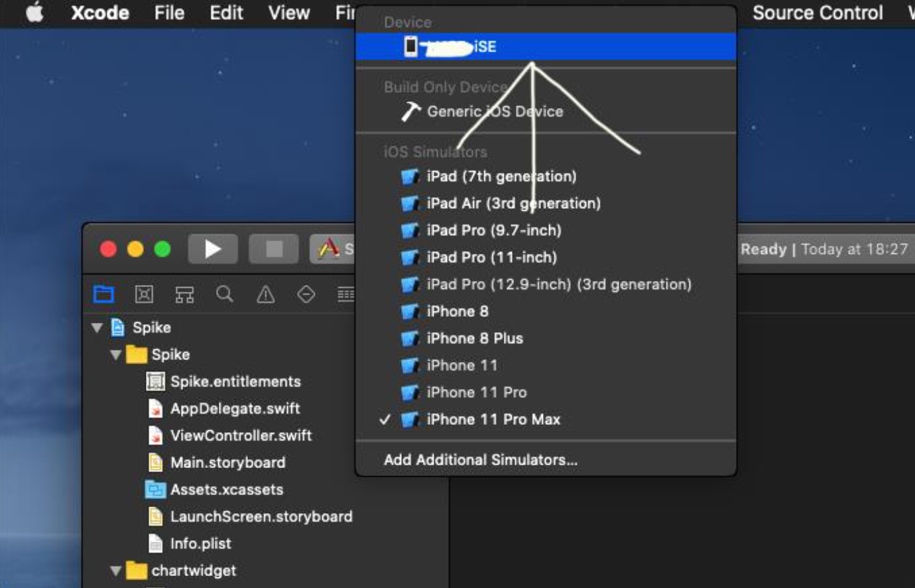
Task: Click the scheme selector app icon
Action: click(329, 249)
